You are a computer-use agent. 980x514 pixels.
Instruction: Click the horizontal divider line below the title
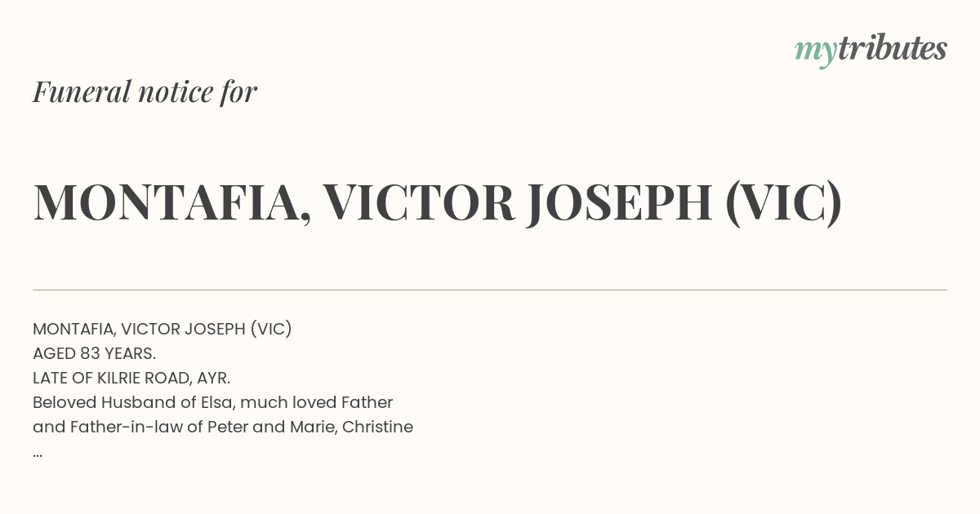coord(490,290)
